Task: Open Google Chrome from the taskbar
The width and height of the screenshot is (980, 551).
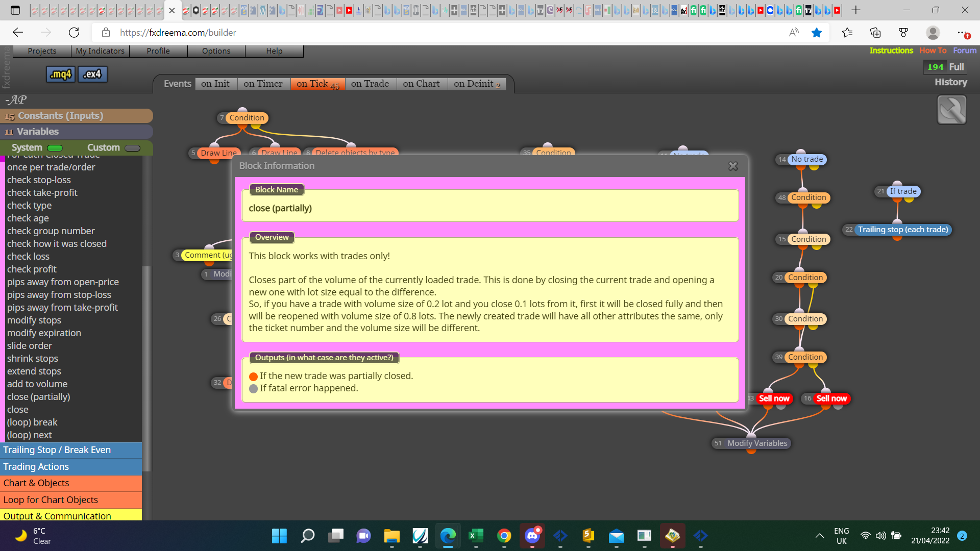Action: [x=504, y=536]
